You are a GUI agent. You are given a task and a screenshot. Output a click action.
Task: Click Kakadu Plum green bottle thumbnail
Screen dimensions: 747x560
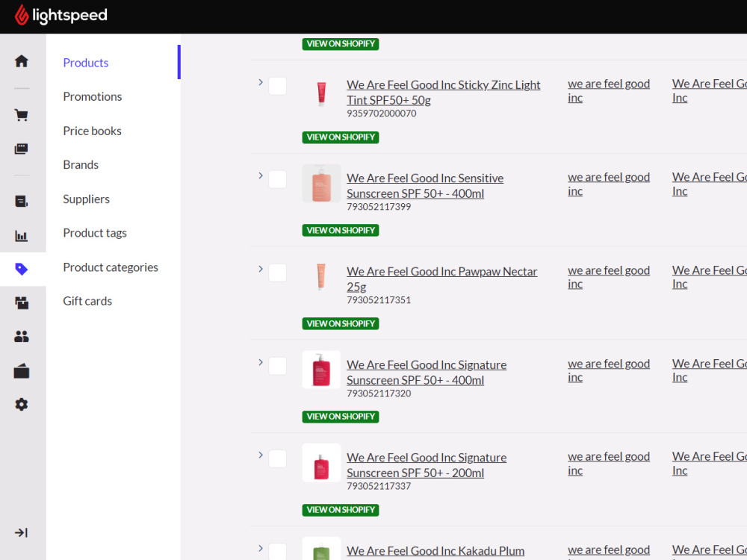pyautogui.click(x=321, y=549)
